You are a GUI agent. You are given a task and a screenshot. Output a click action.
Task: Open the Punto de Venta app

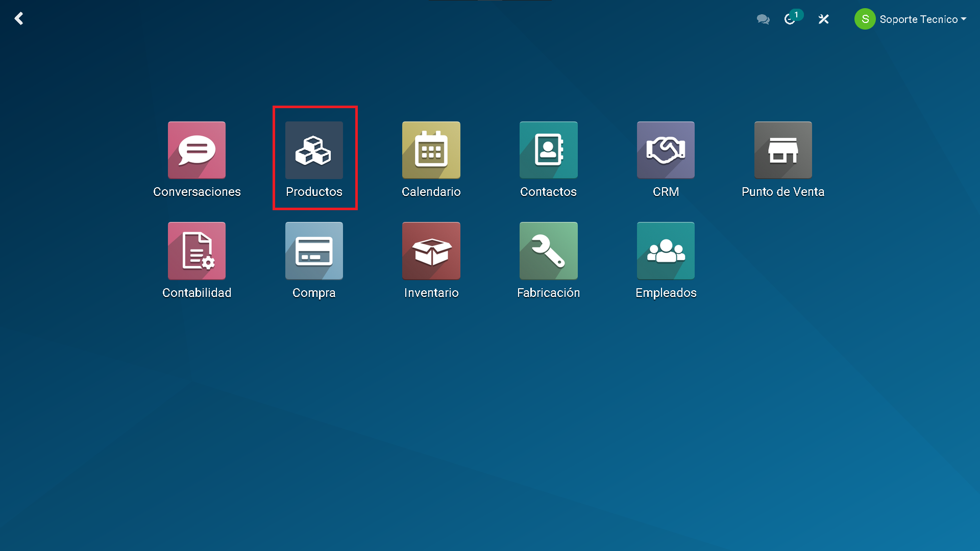(x=783, y=150)
